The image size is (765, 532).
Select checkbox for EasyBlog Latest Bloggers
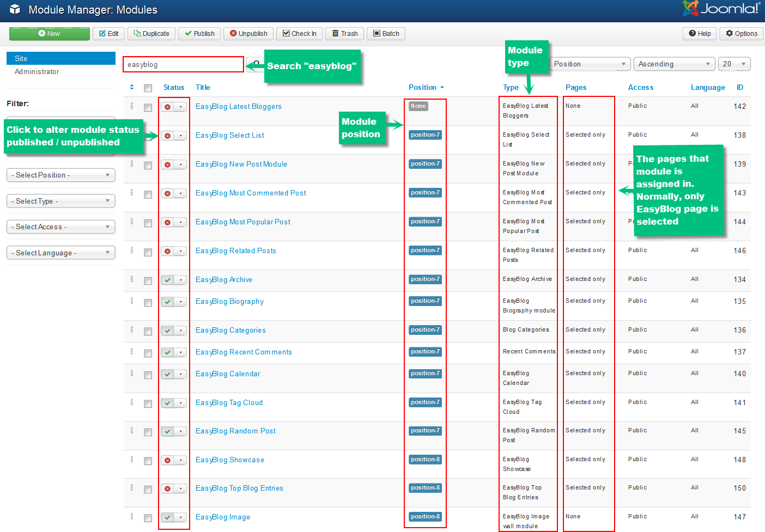coord(148,108)
